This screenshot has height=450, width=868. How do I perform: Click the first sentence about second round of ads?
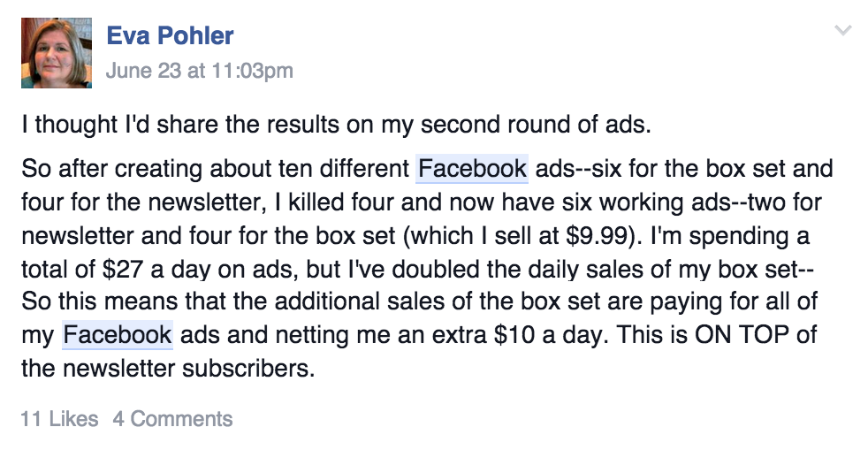point(337,125)
